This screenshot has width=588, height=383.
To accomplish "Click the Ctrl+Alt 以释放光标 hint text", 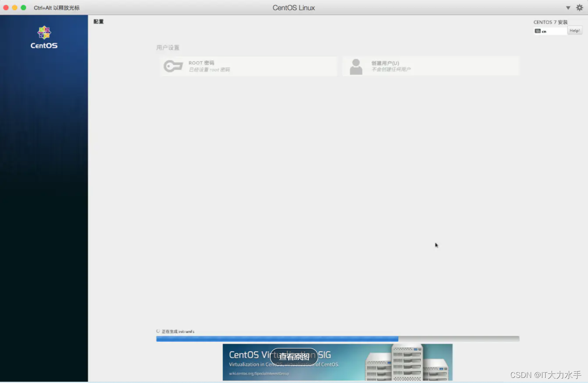I will point(57,8).
